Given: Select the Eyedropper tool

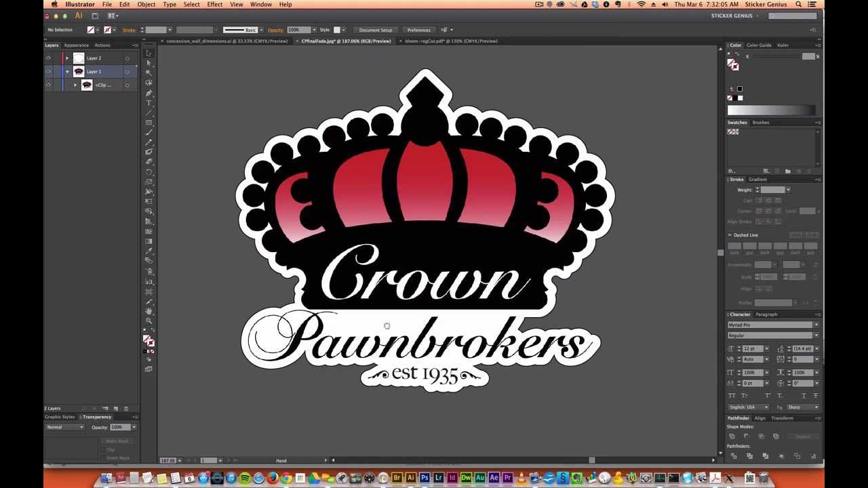Looking at the screenshot, I should (x=149, y=251).
